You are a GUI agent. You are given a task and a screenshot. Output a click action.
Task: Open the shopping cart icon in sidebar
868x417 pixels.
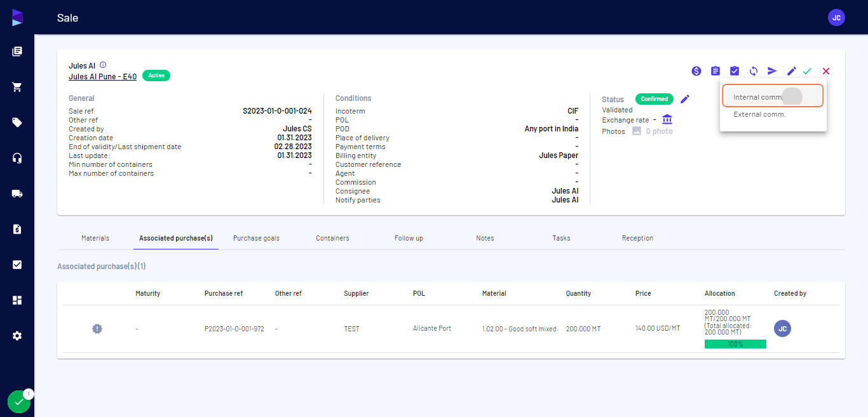[17, 87]
